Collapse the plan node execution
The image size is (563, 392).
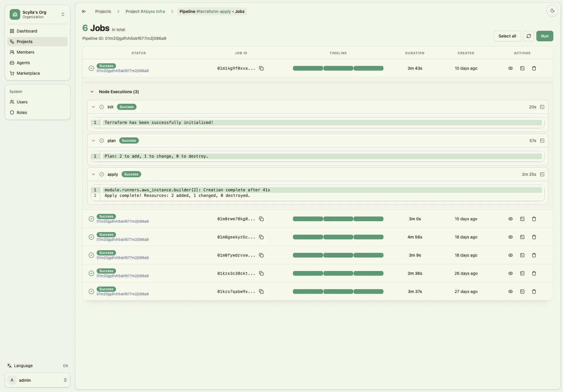pos(93,141)
